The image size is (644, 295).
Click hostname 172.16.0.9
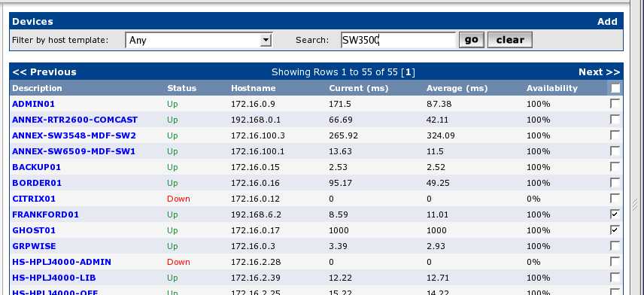click(252, 104)
